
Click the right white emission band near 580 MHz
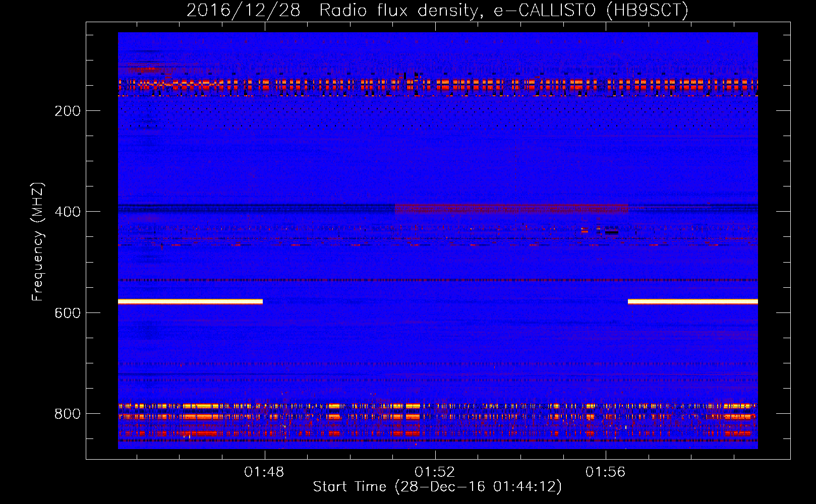tap(693, 301)
